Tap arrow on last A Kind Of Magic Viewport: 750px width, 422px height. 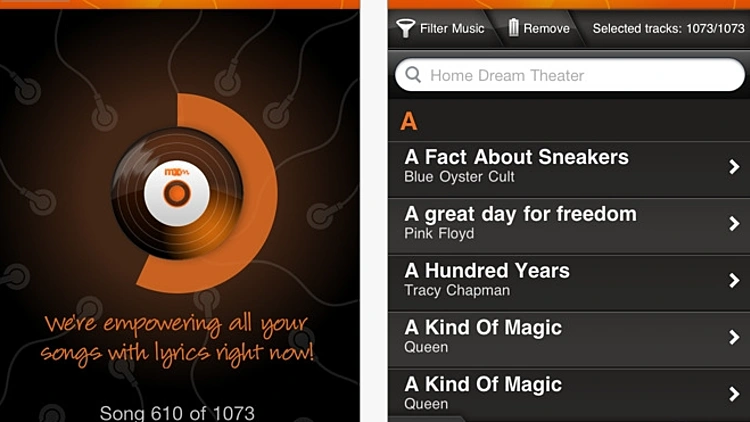tap(734, 394)
